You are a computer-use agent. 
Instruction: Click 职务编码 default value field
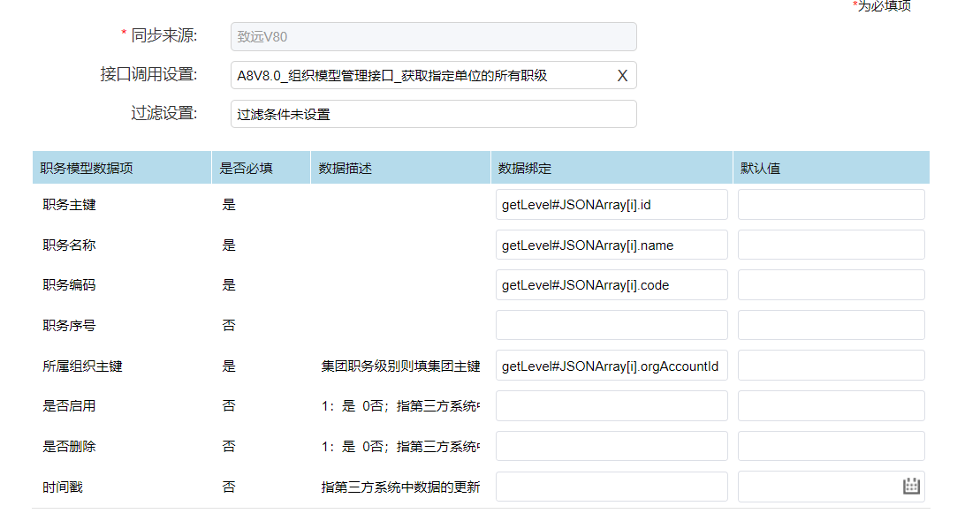point(832,285)
